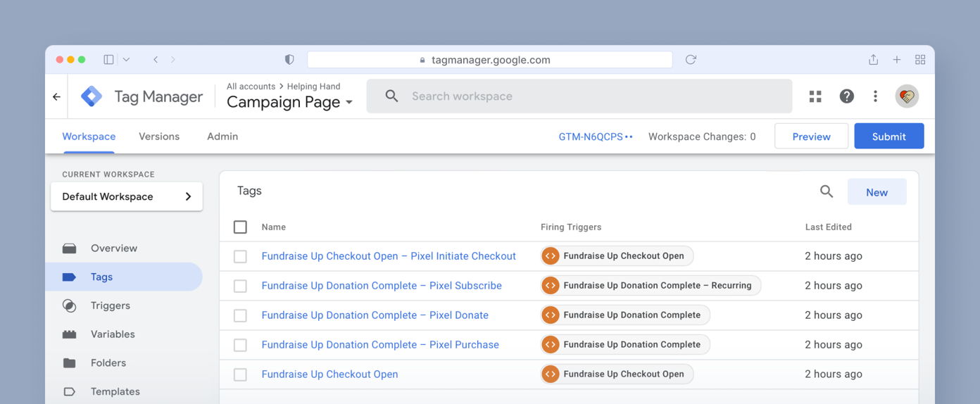Viewport: 980px width, 404px height.
Task: Open a new tab with plus icon
Action: click(897, 60)
